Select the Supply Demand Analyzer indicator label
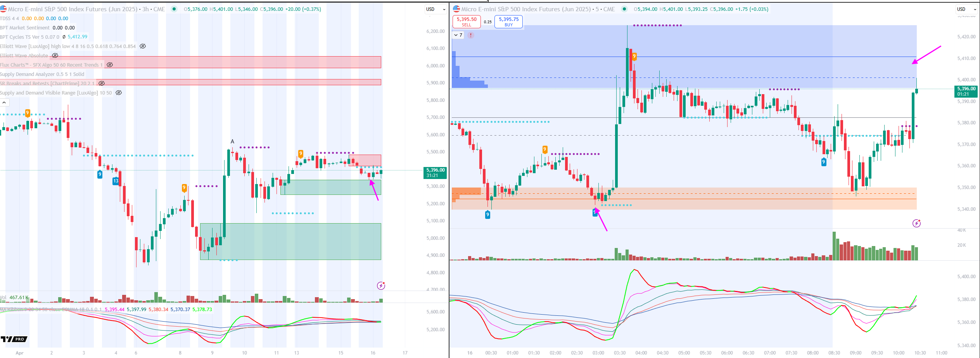This screenshot has height=358, width=980. tap(42, 74)
